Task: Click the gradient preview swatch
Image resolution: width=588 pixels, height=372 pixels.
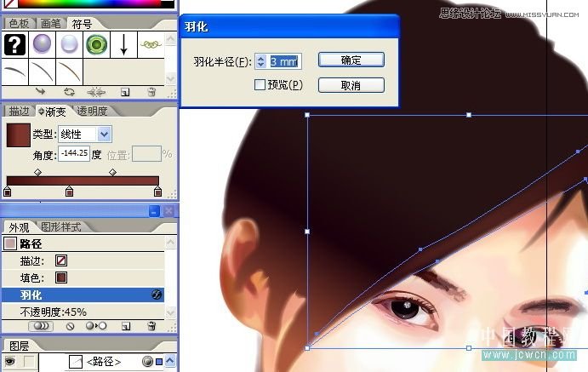Action: [x=19, y=135]
